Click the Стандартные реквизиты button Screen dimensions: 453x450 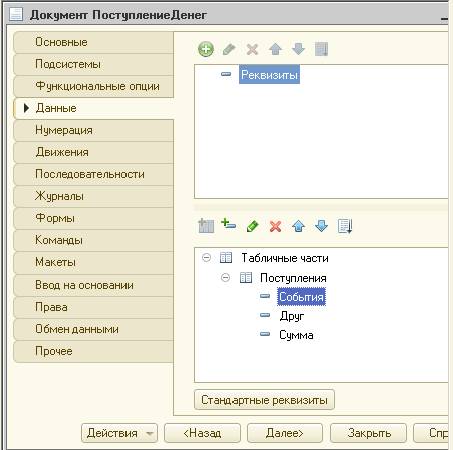pos(264,400)
